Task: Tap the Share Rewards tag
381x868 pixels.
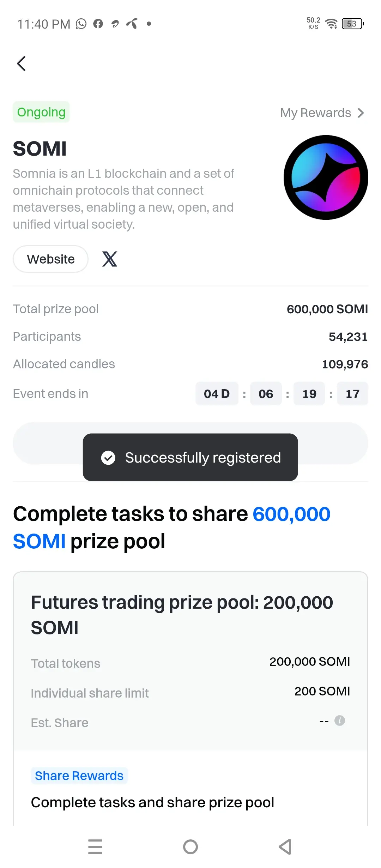Action: coord(79,776)
